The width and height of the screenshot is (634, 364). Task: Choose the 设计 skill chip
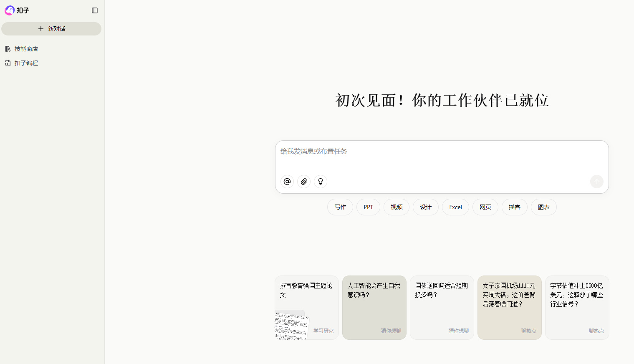[426, 207]
